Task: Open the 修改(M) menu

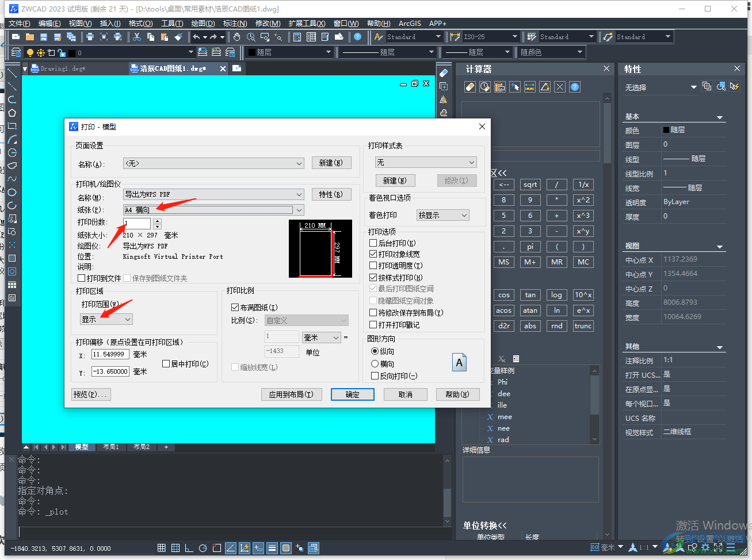Action: (268, 24)
